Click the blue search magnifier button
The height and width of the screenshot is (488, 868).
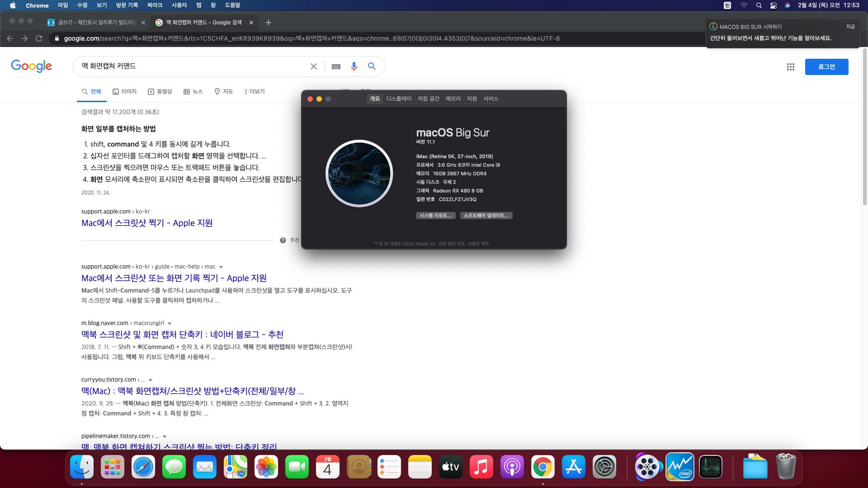(372, 66)
